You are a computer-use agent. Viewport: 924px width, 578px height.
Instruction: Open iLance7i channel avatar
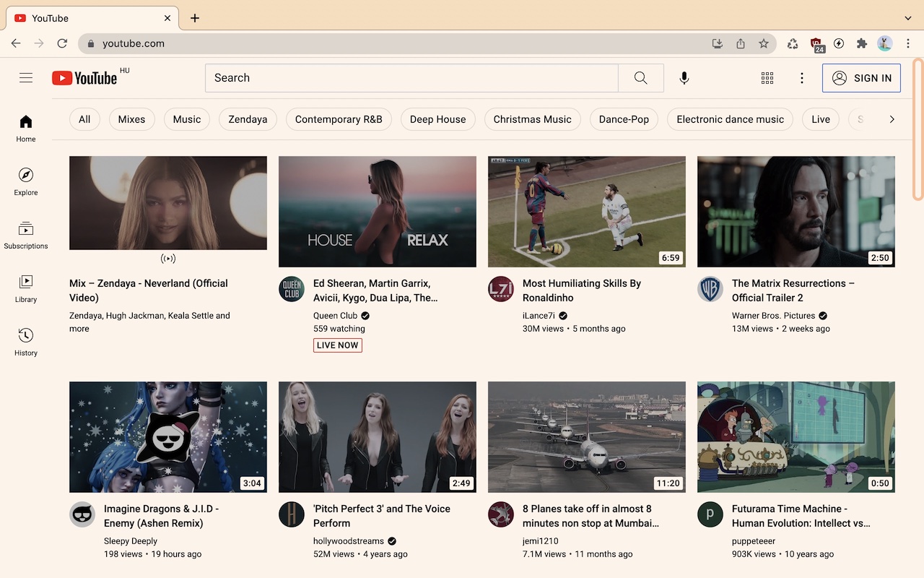point(501,289)
